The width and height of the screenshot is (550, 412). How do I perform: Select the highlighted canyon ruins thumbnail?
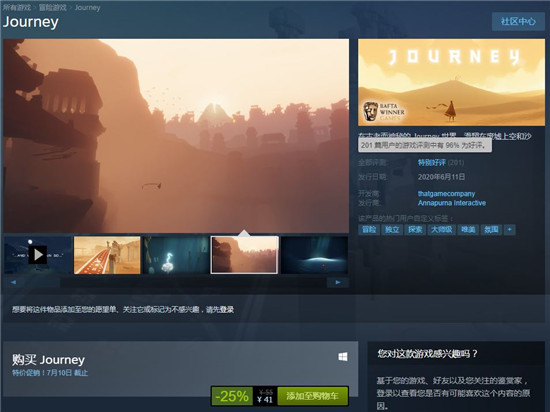coord(244,255)
